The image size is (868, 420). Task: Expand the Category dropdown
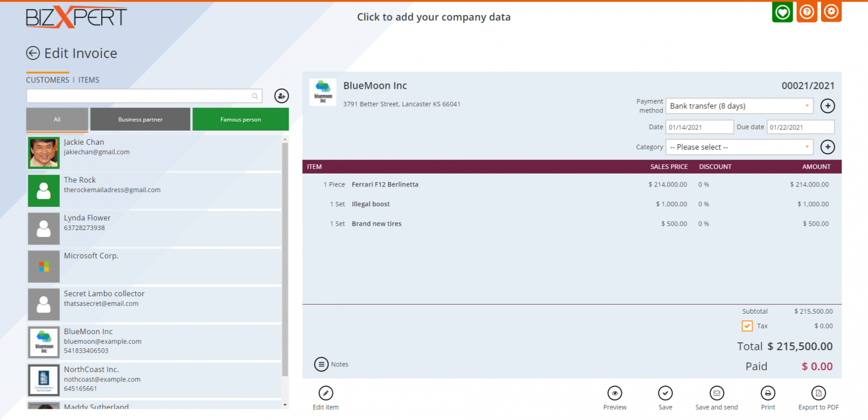click(x=739, y=147)
